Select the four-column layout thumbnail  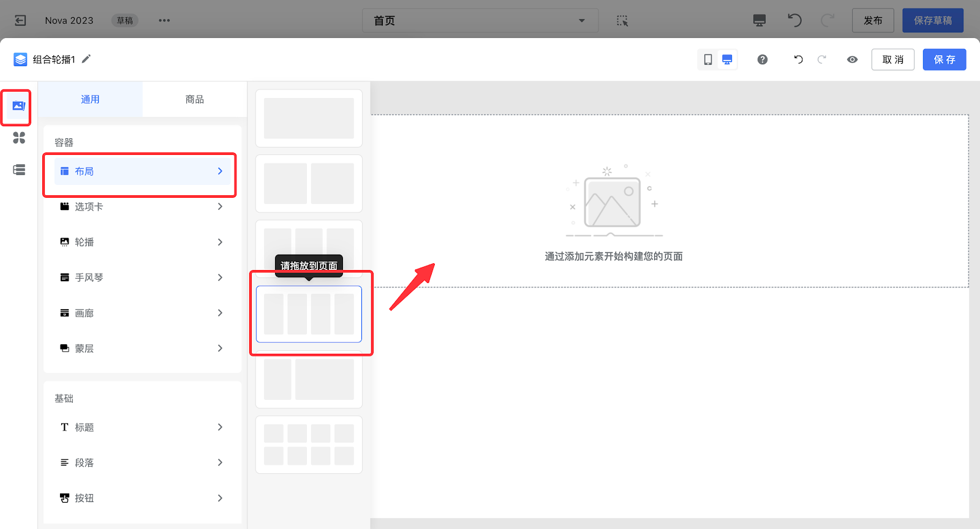pos(309,313)
